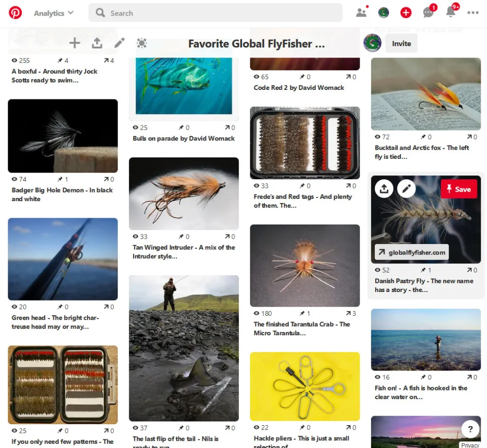Screen dimensions: 487x448
Task: Click the share icon on Danish Pastry pin
Action: tap(384, 189)
